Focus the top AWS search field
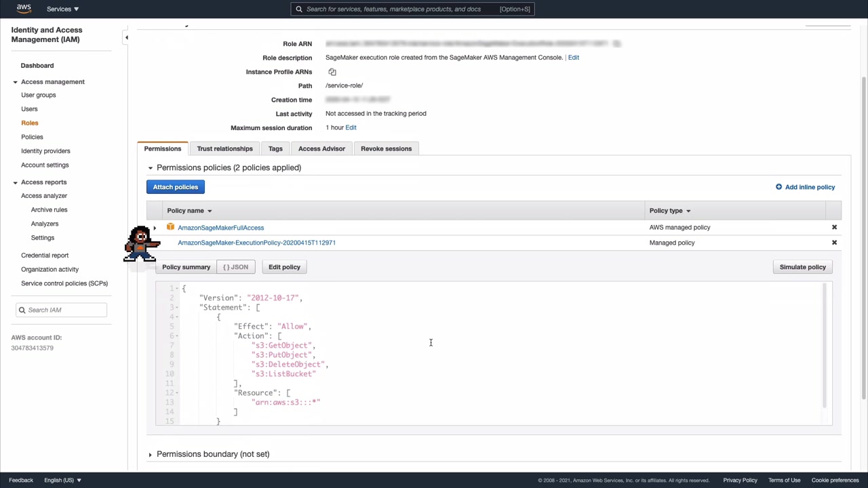 click(413, 9)
